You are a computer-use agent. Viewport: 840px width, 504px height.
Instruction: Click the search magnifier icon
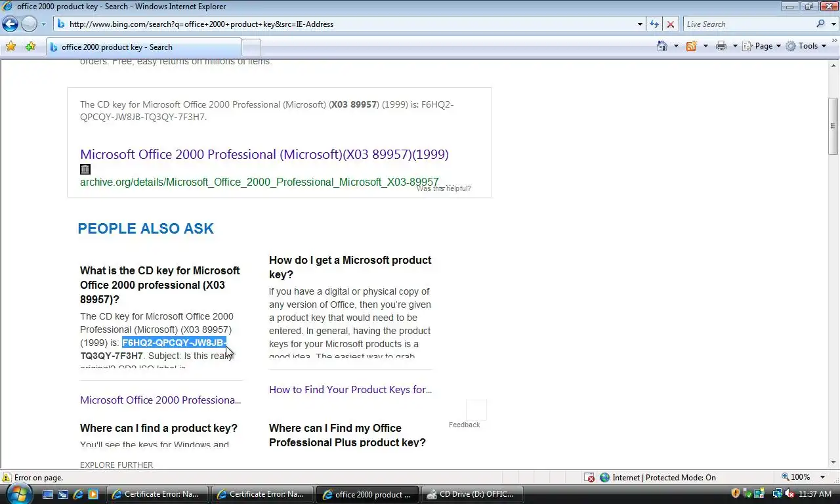pyautogui.click(x=821, y=24)
